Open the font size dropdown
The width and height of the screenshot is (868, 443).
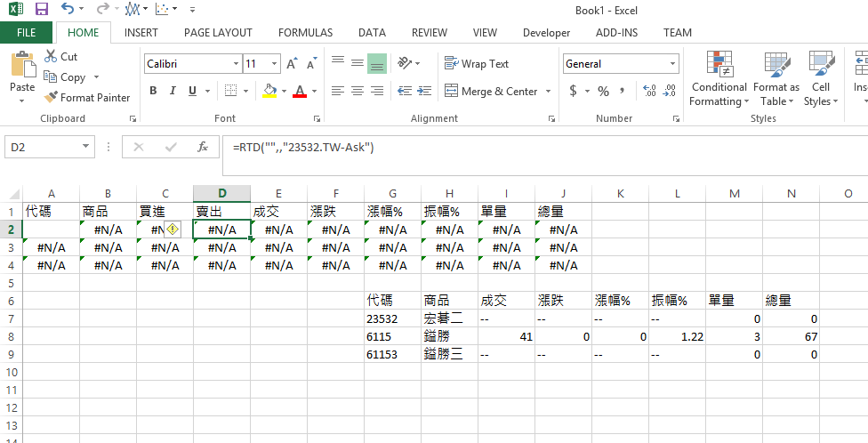tap(275, 64)
